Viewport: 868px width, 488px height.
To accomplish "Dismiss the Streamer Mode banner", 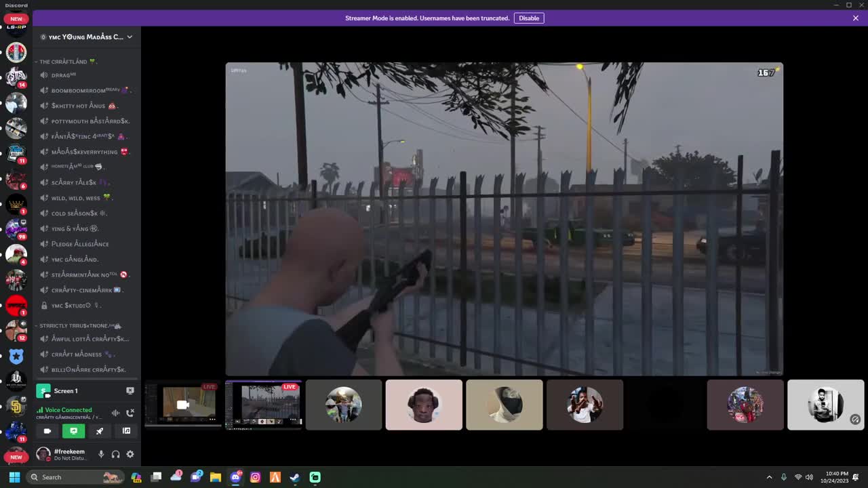I will tap(856, 18).
